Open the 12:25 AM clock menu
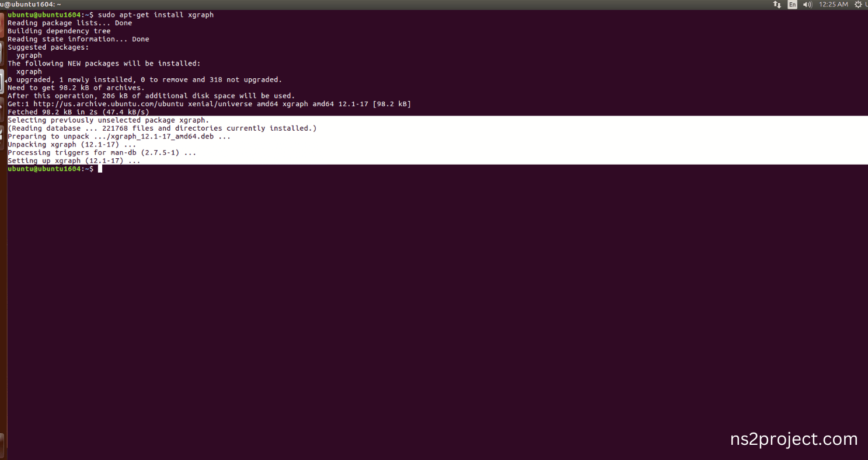868x460 pixels. click(834, 4)
